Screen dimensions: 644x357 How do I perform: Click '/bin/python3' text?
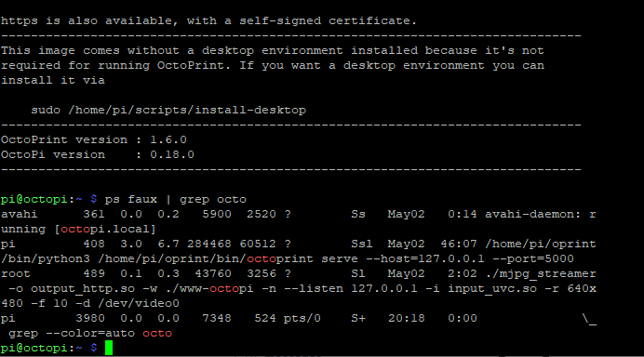click(x=46, y=259)
